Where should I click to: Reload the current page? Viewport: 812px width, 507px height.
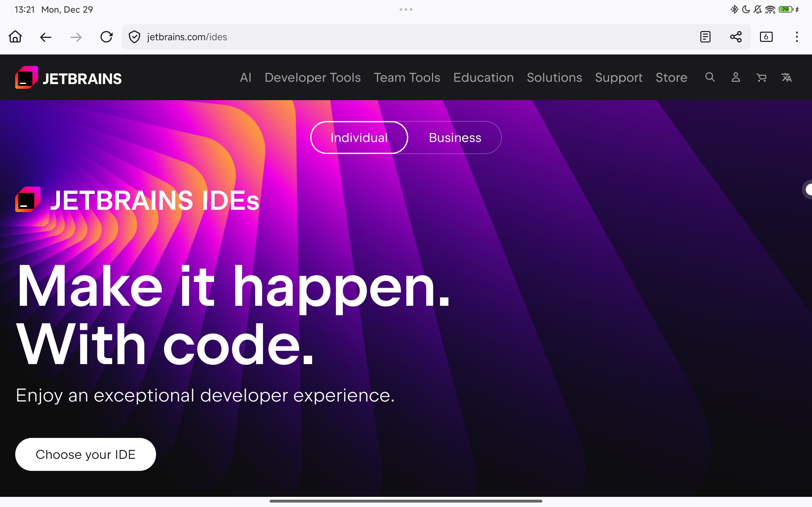(107, 36)
